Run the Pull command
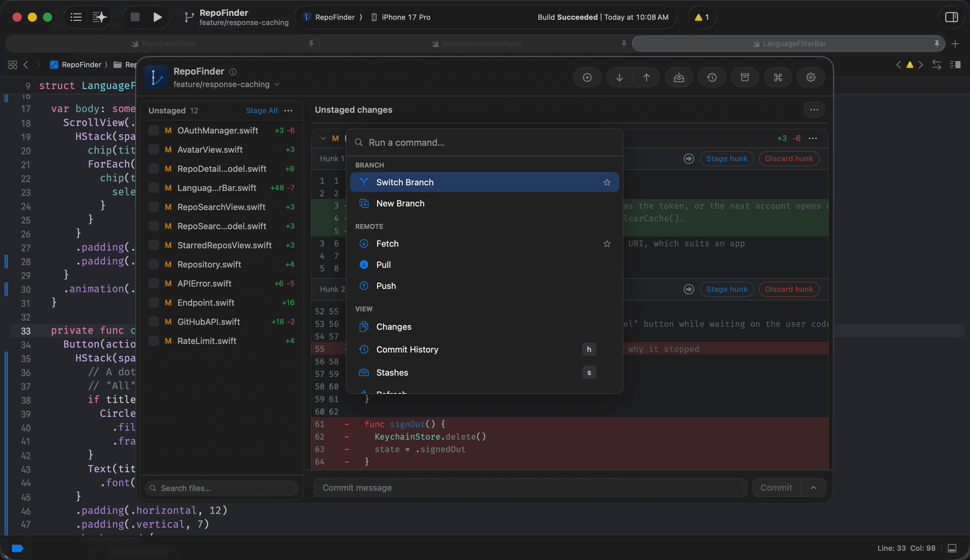Viewport: 970px width, 560px height. (484, 264)
